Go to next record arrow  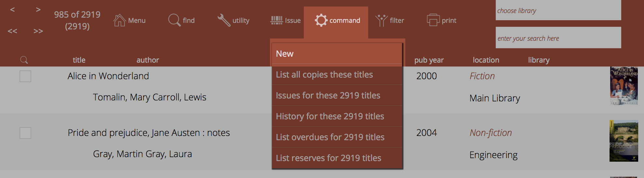tap(38, 10)
